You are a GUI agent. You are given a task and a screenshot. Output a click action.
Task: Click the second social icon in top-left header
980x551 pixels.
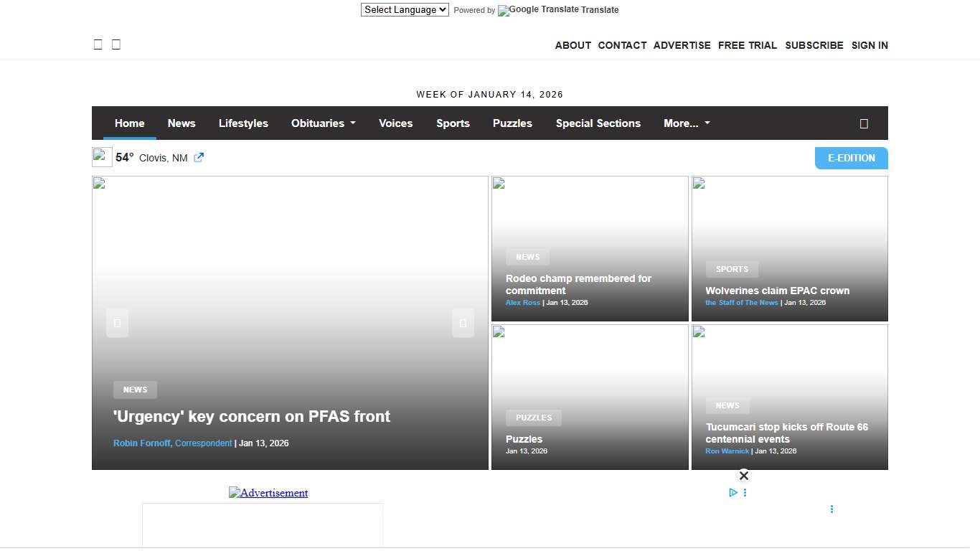click(116, 44)
